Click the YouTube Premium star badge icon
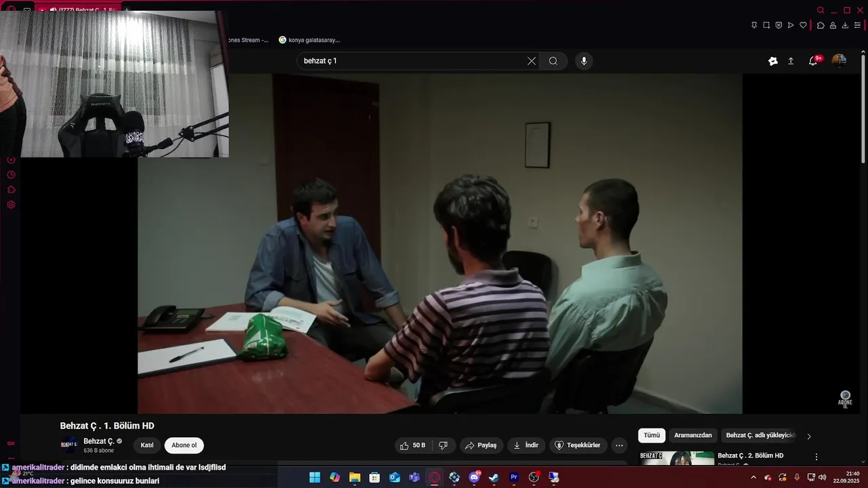This screenshot has width=868, height=488. (x=773, y=61)
